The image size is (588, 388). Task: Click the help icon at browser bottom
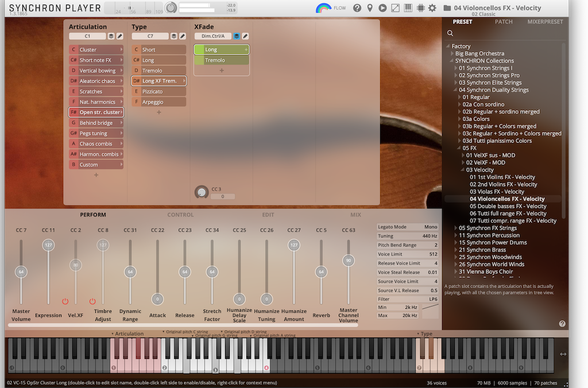click(562, 324)
